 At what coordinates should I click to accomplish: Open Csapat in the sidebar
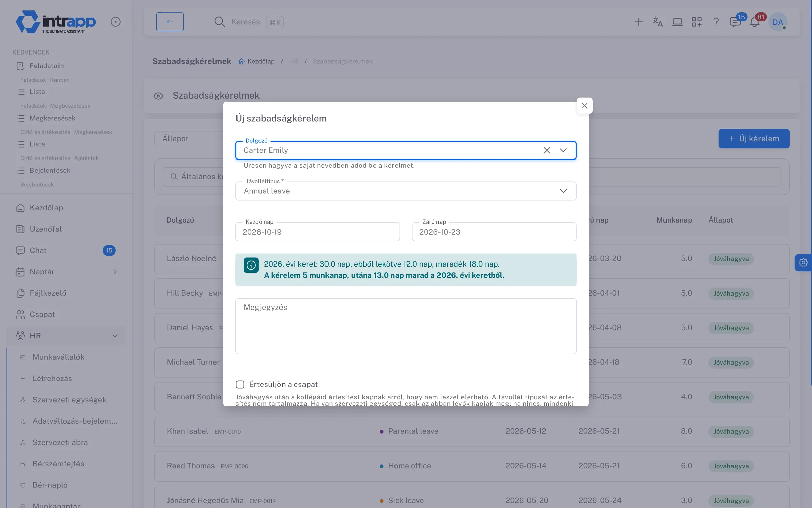click(x=42, y=314)
